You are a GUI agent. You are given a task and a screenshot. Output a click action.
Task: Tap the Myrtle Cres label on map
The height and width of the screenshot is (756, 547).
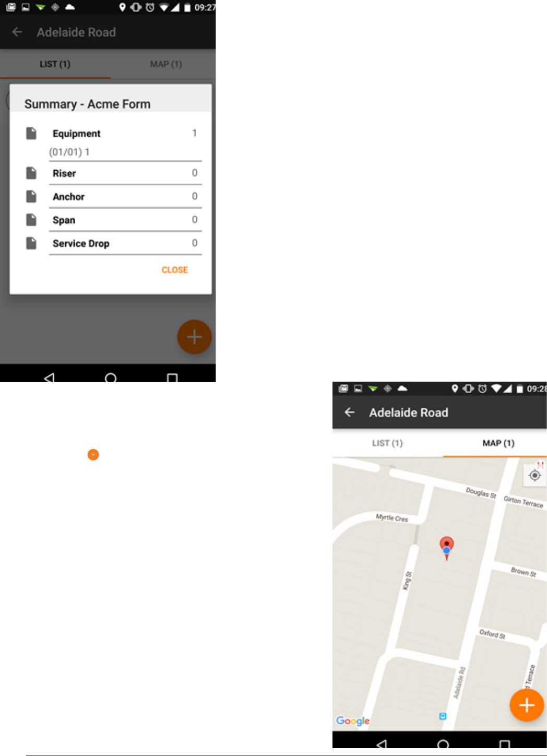392,518
